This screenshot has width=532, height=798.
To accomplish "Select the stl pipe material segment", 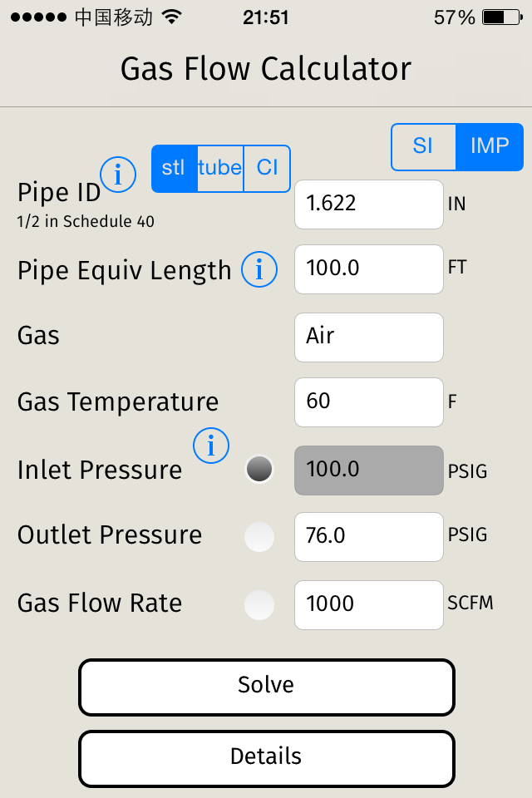I will point(174,168).
